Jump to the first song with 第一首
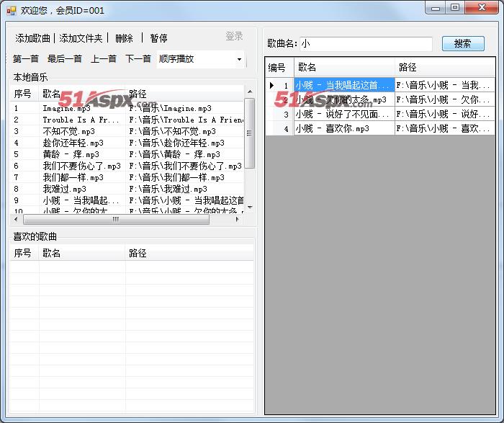504x423 pixels. tap(26, 59)
